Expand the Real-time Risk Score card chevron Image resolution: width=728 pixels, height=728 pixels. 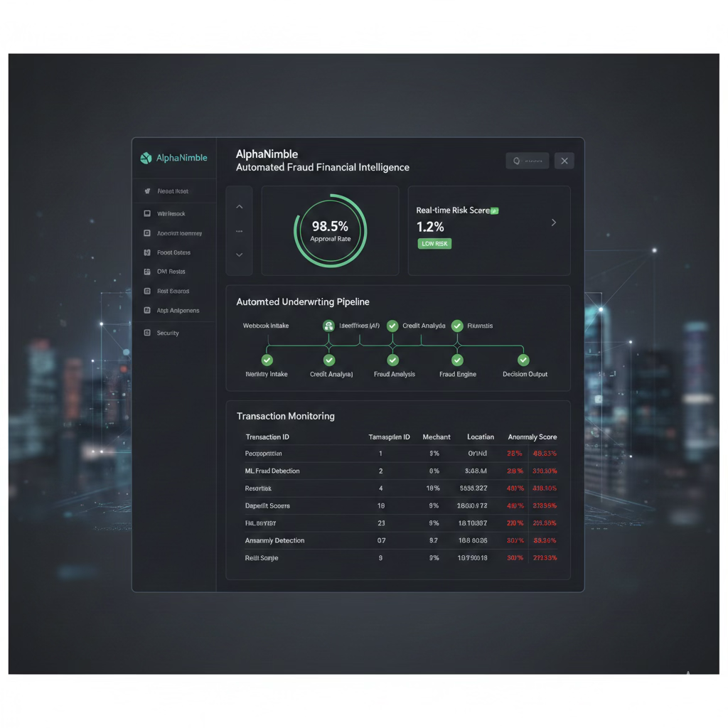coord(554,223)
